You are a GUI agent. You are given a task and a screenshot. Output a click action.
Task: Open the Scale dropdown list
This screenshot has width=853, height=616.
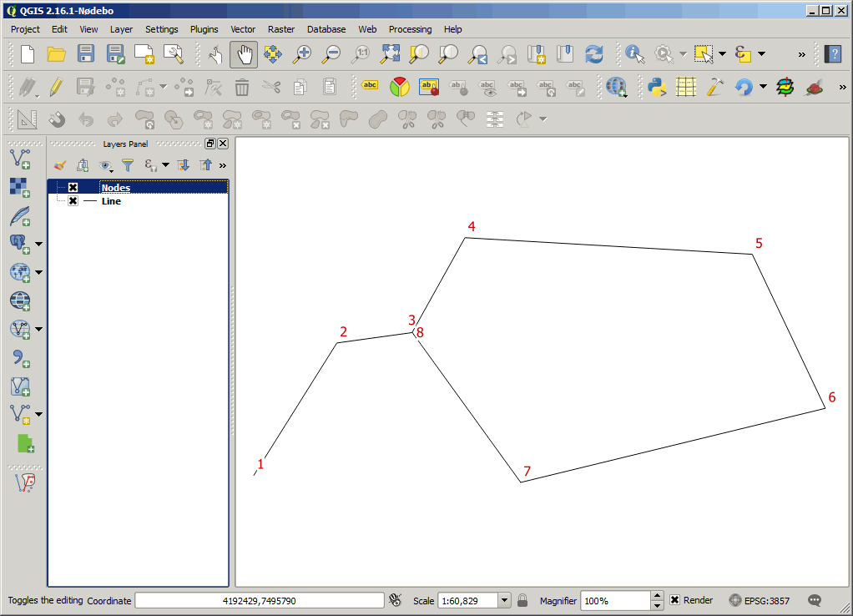coord(504,600)
